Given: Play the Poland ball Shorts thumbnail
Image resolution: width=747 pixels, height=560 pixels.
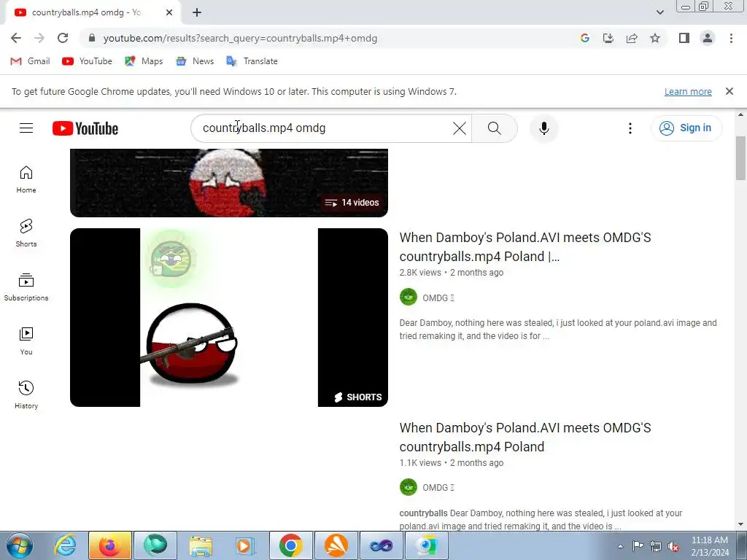Looking at the screenshot, I should point(228,317).
